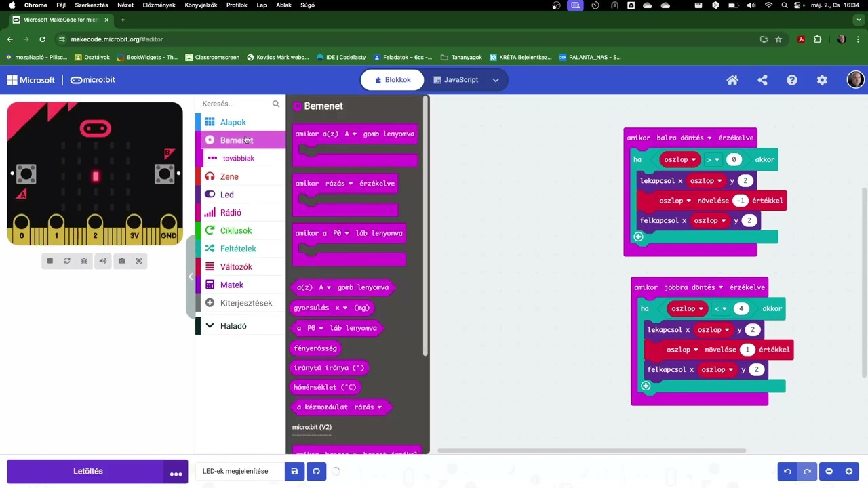Viewport: 868px width, 488px height.
Task: Toggle debug mode with the bug icon
Action: 85,261
